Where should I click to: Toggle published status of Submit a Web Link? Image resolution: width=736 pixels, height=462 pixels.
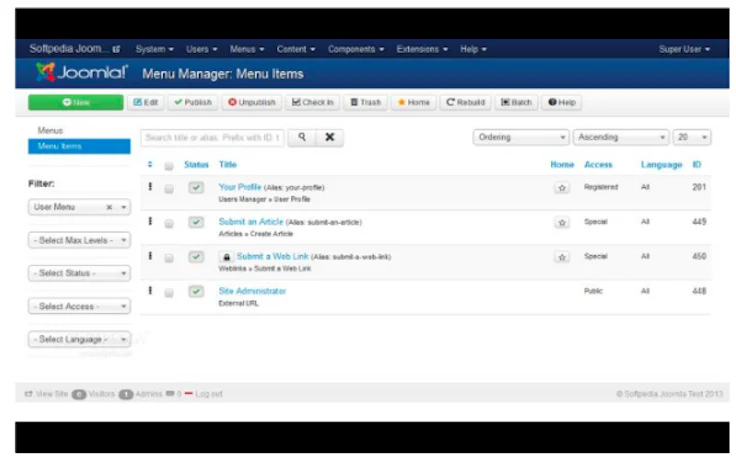pyautogui.click(x=196, y=257)
